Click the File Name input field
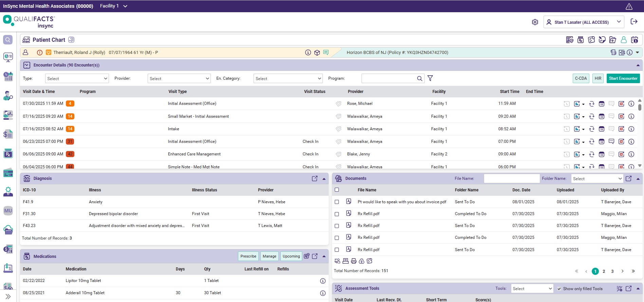This screenshot has width=644, height=302. [x=512, y=178]
